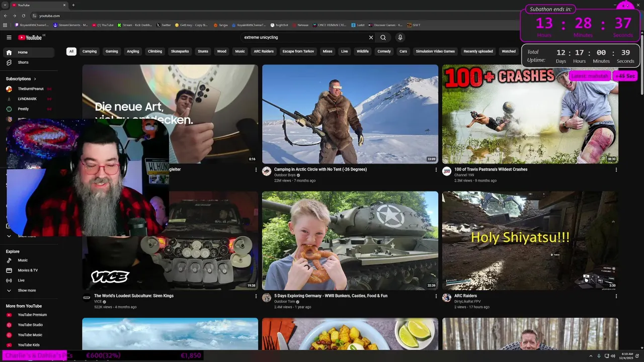Click Outdoor Boys channel avatar
The image size is (644, 362).
(267, 171)
